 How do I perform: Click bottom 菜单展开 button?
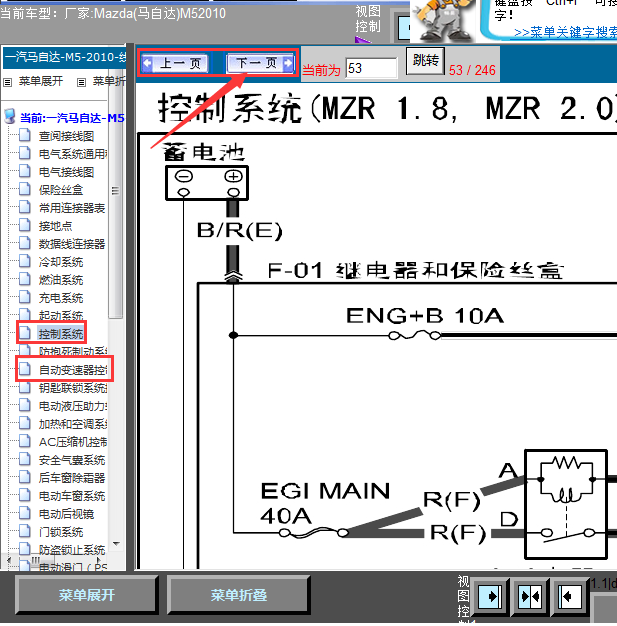tap(86, 595)
